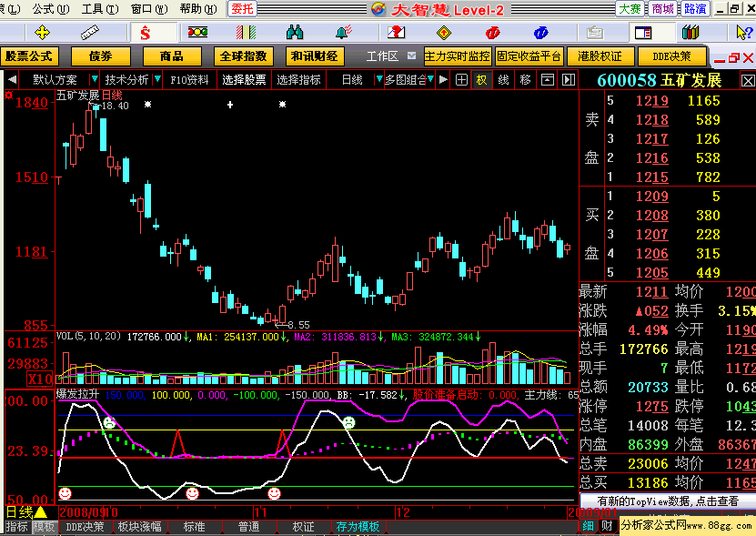The width and height of the screenshot is (756, 536).
Task: Toggle the 移 move mode button
Action: point(526,79)
